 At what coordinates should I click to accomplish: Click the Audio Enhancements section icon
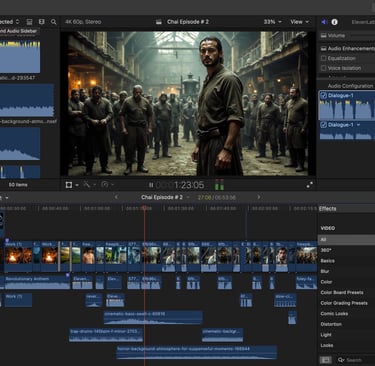tap(323, 49)
